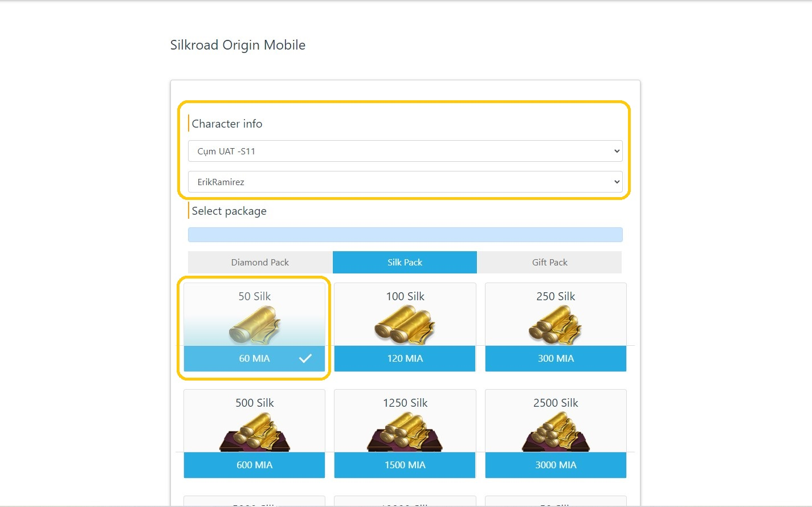Viewport: 812px width, 507px height.
Task: Switch to the Diamond Pack tab
Action: (260, 262)
